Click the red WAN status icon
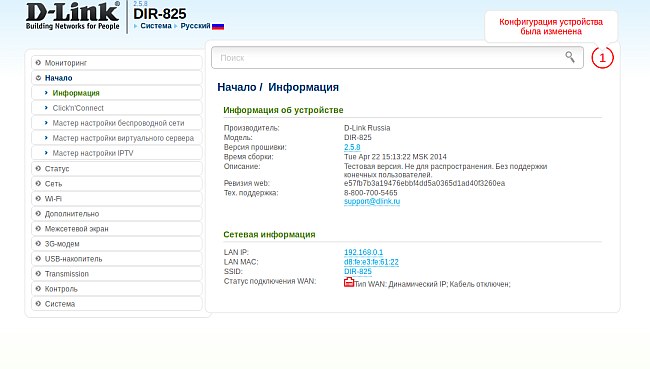This screenshot has height=369, width=650. [x=349, y=282]
